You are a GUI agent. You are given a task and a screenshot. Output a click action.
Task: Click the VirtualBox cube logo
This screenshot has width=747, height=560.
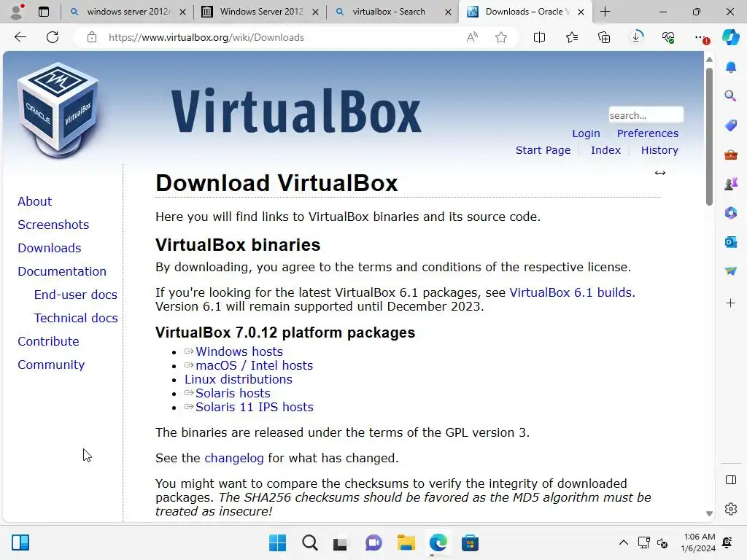pyautogui.click(x=58, y=111)
